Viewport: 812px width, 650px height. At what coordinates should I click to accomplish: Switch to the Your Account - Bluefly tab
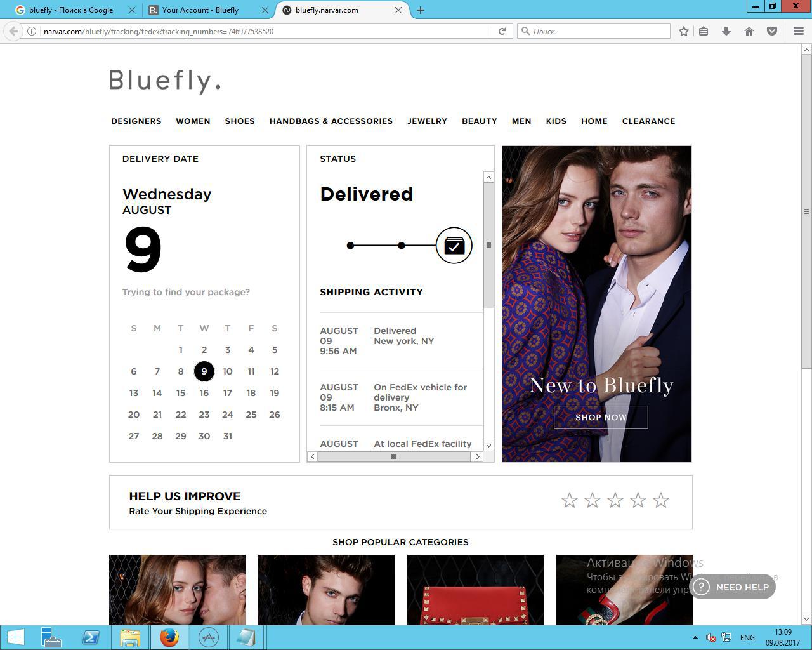(x=200, y=10)
